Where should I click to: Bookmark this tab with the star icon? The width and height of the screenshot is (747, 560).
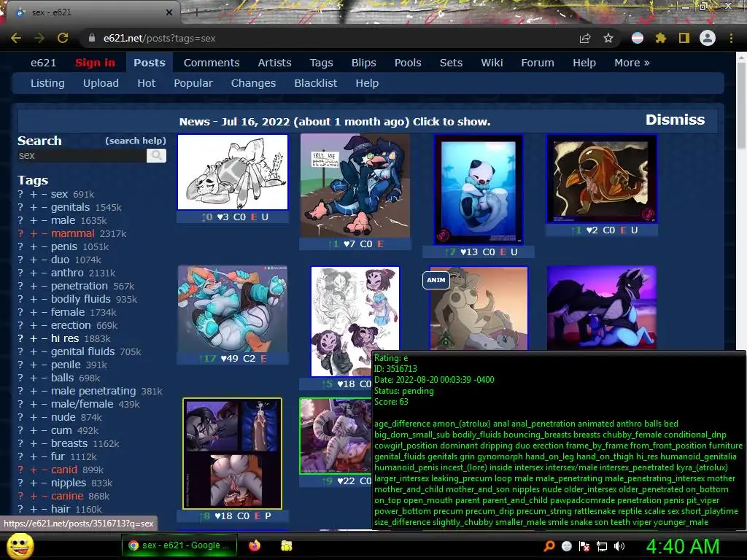tap(608, 38)
